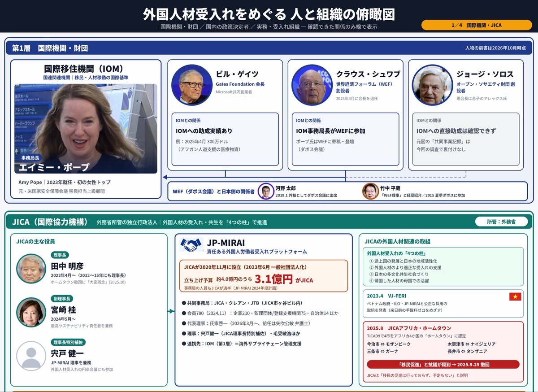The height and width of the screenshot is (392, 538).
Task: Click the name 'ビル・ゲイツ'
Action: pyautogui.click(x=237, y=74)
